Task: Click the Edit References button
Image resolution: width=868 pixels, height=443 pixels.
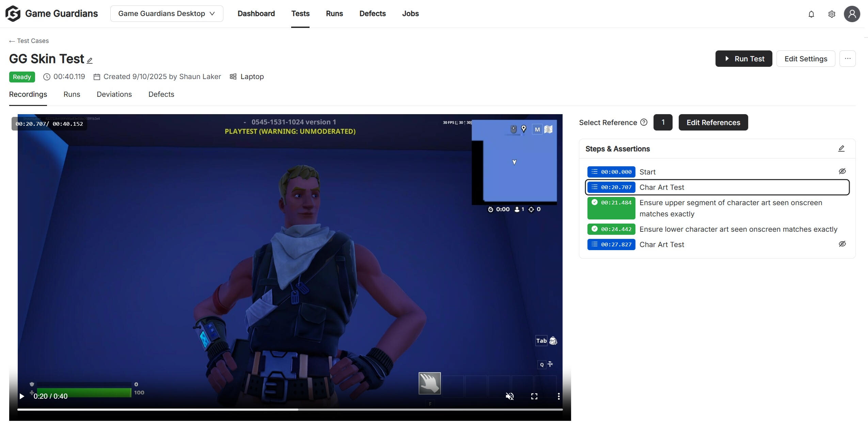Action: [713, 122]
